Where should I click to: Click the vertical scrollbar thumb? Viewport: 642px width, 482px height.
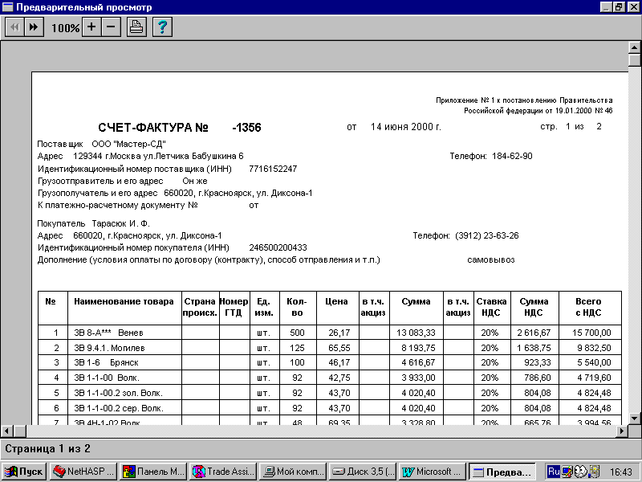point(635,60)
